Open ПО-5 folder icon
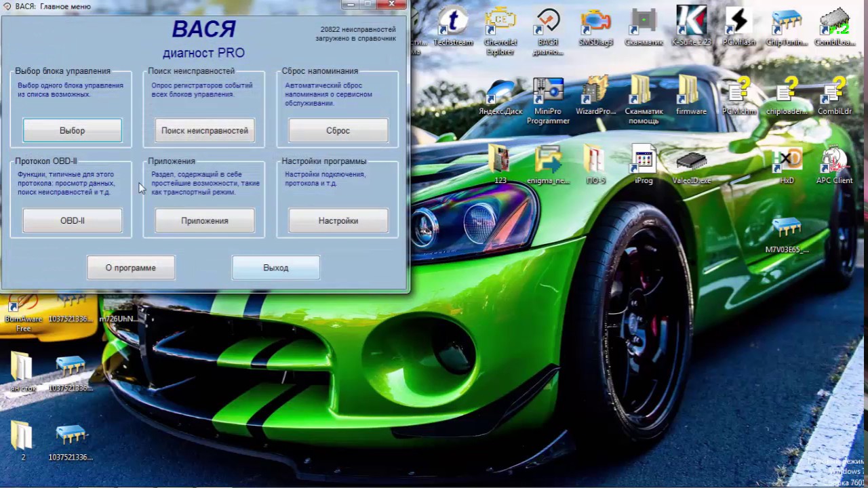The width and height of the screenshot is (868, 488). (595, 165)
